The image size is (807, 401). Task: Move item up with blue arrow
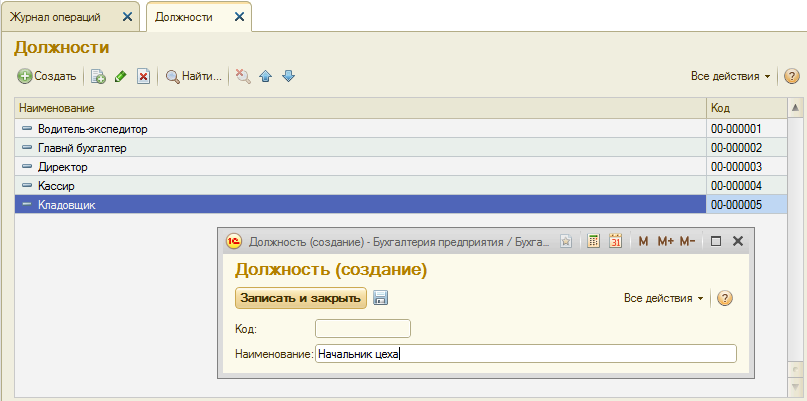266,76
